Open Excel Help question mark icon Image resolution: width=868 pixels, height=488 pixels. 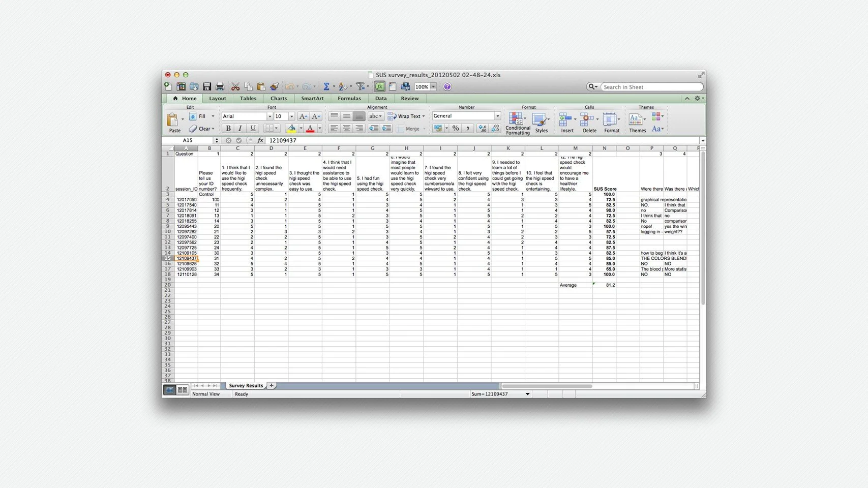[447, 86]
